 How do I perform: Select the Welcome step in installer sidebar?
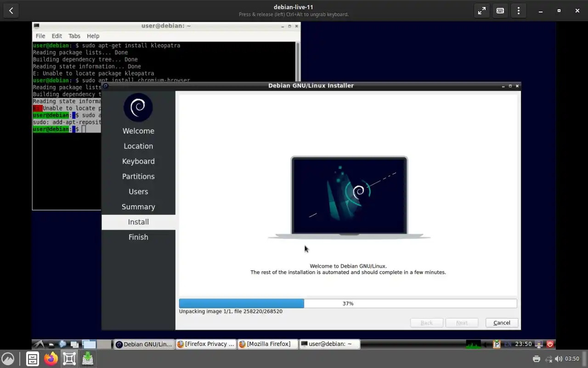click(x=138, y=131)
